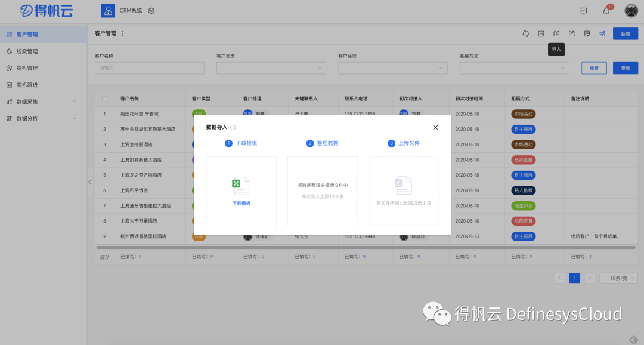The height and width of the screenshot is (345, 644).
Task: Close the 数据导入 dialog
Action: pyautogui.click(x=435, y=128)
